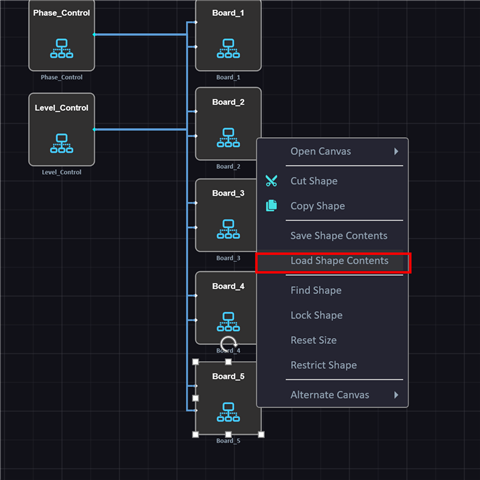Select the Level_Control hierarchy icon
480x480 pixels.
pos(62,143)
